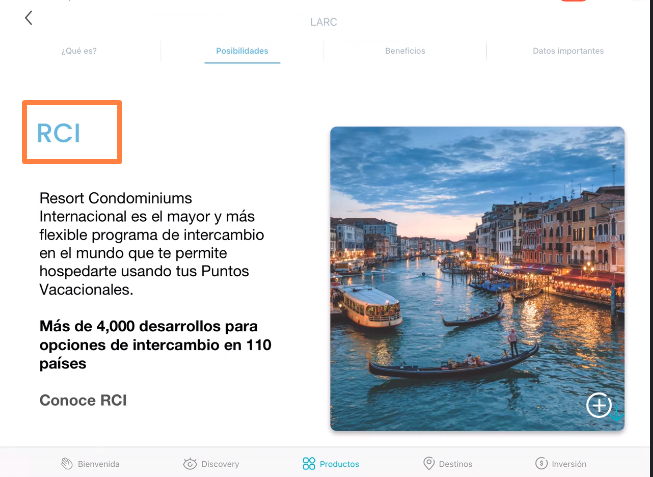653x477 pixels.
Task: Expand the Venice photo with the plus icon
Action: point(599,405)
